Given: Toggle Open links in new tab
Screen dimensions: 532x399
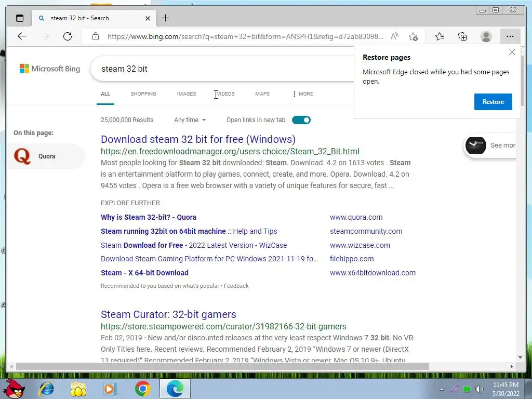Looking at the screenshot, I should pos(301,120).
